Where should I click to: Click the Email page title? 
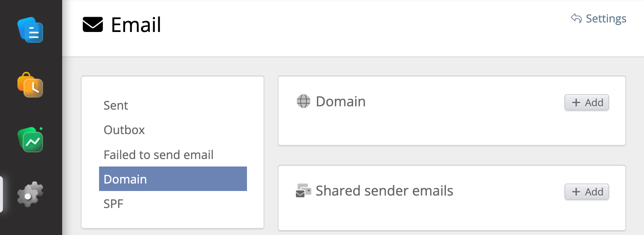pos(136,25)
